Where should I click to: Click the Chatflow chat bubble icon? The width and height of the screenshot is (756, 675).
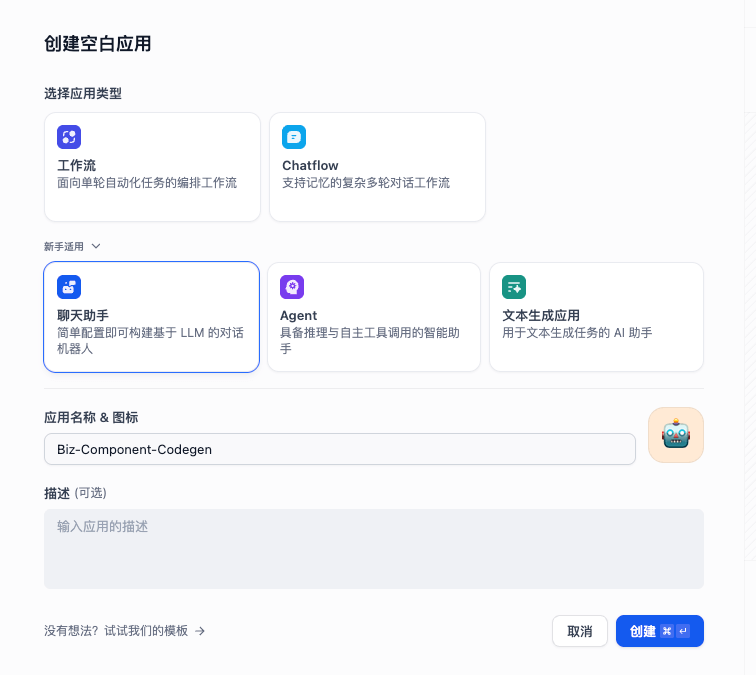coord(294,137)
